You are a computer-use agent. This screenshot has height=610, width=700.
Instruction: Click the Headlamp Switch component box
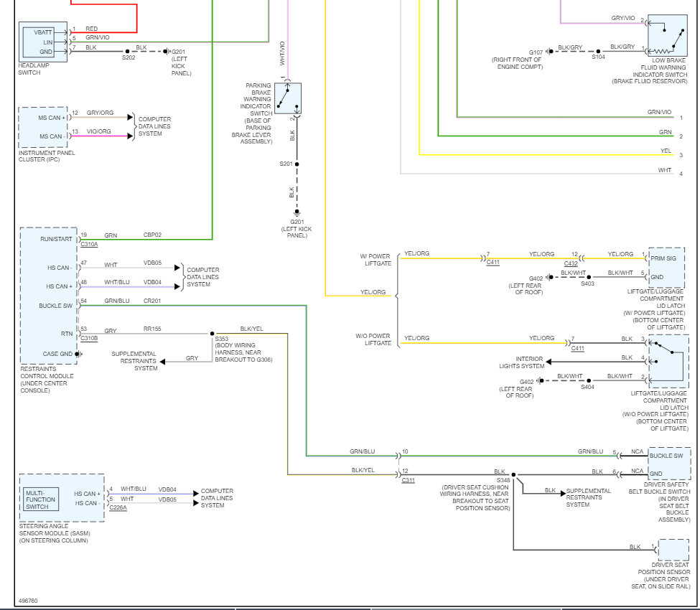point(43,42)
